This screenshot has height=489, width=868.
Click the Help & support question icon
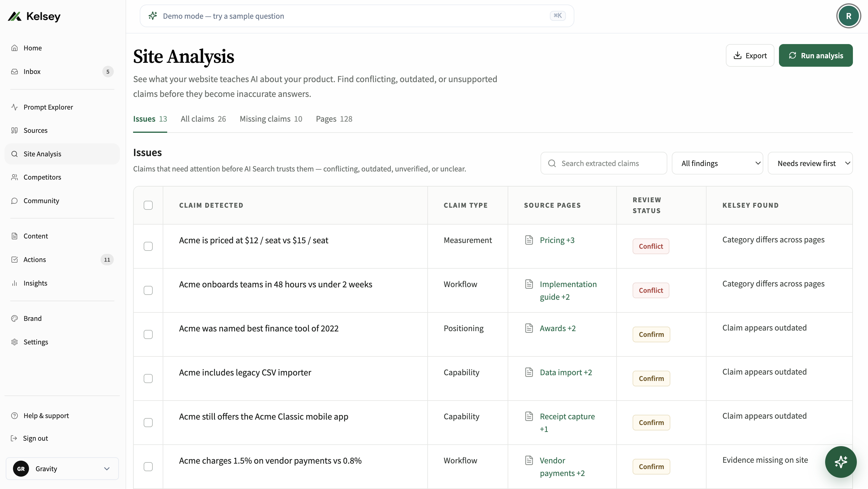click(14, 416)
